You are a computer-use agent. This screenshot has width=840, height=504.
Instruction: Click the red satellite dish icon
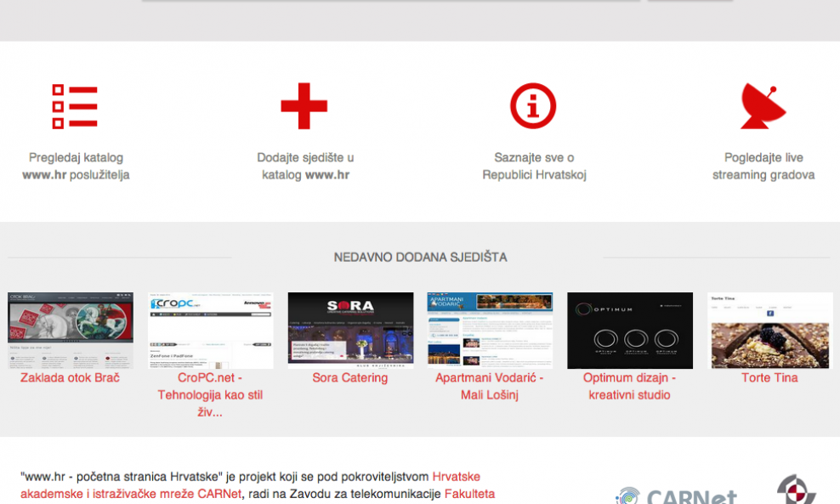click(x=763, y=106)
